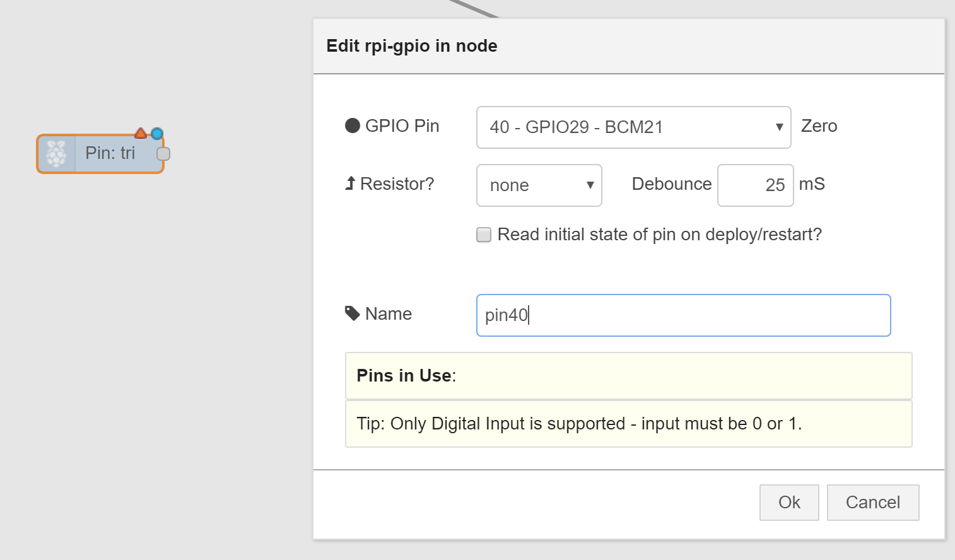Expand the Resistor dropdown showing none

[x=539, y=185]
